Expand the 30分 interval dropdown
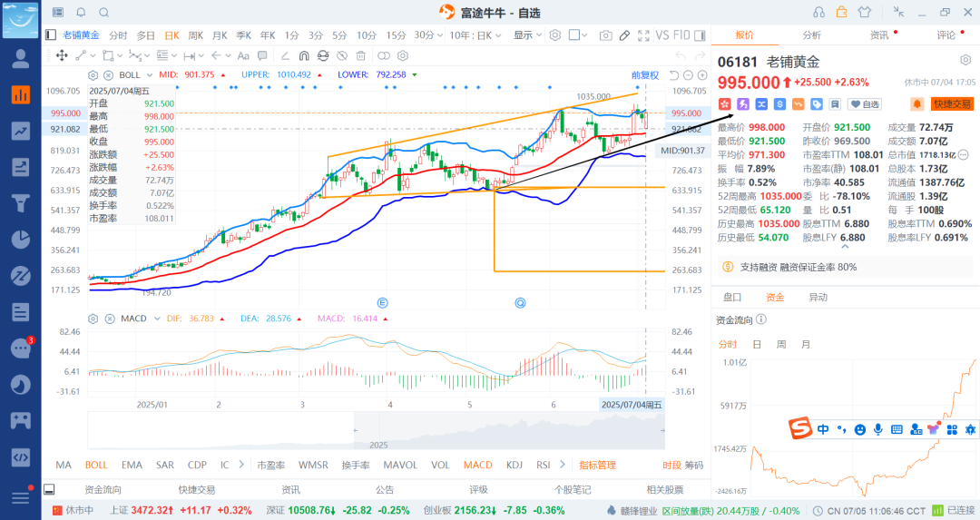 pyautogui.click(x=428, y=35)
